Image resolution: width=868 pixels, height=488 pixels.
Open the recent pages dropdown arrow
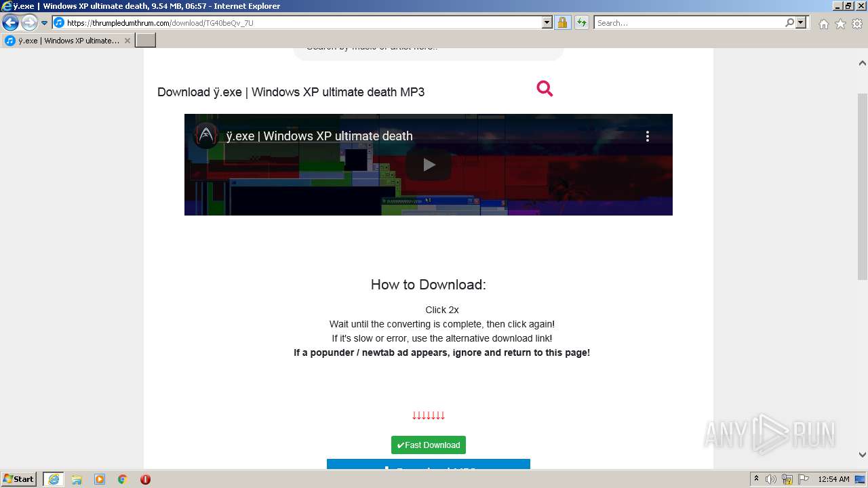[x=44, y=23]
